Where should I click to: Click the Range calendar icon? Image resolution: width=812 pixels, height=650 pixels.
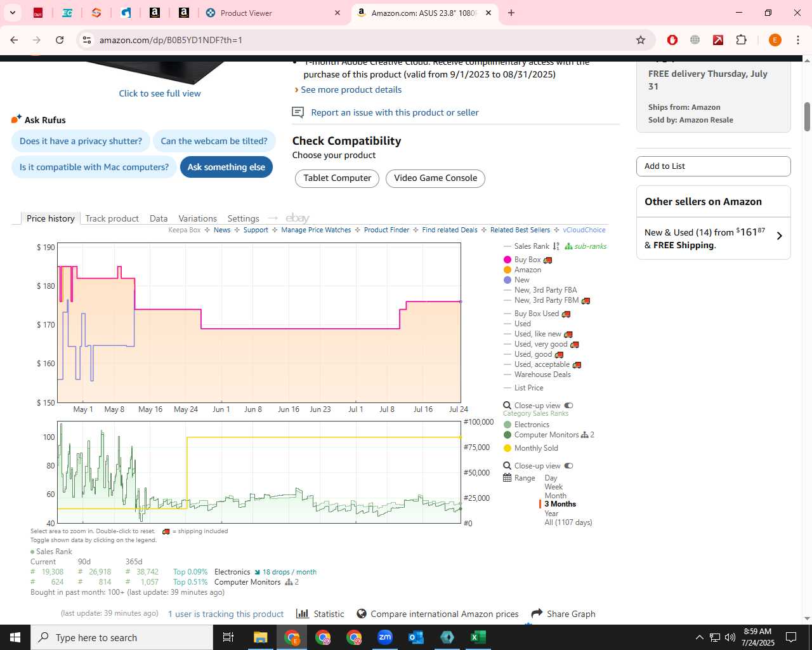point(507,478)
